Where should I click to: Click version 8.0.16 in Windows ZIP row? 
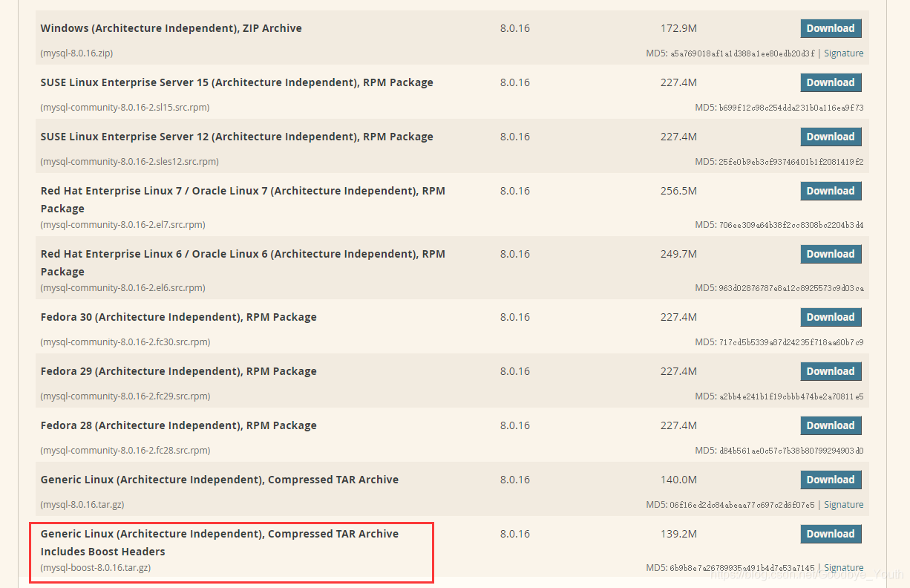[x=515, y=28]
